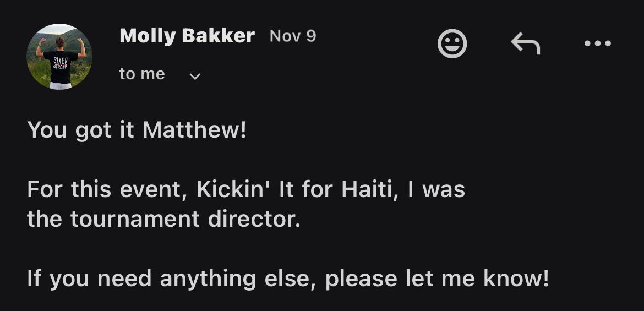Add an emoji reaction to the email
The width and height of the screenshot is (644, 311).
tap(452, 43)
